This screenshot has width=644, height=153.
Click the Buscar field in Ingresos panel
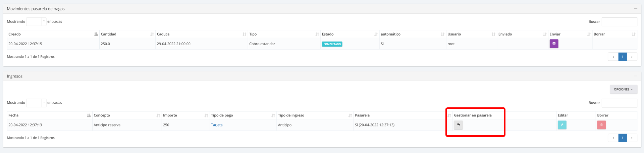pyautogui.click(x=619, y=103)
